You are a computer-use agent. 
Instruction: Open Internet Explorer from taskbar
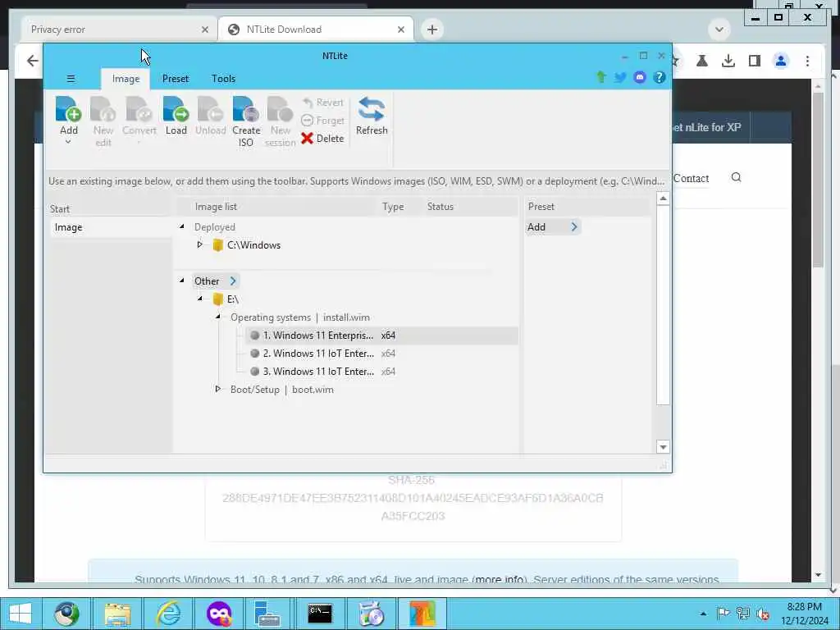click(x=168, y=614)
